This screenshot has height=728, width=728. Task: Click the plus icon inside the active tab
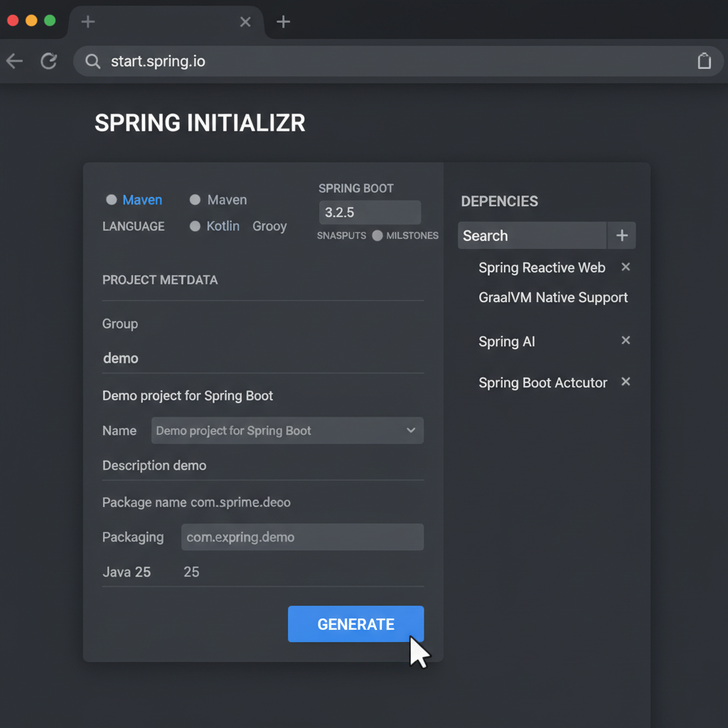(x=87, y=22)
